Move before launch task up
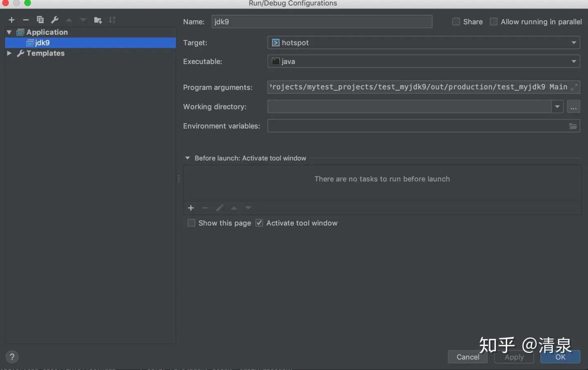This screenshot has width=588, height=370. coord(234,208)
